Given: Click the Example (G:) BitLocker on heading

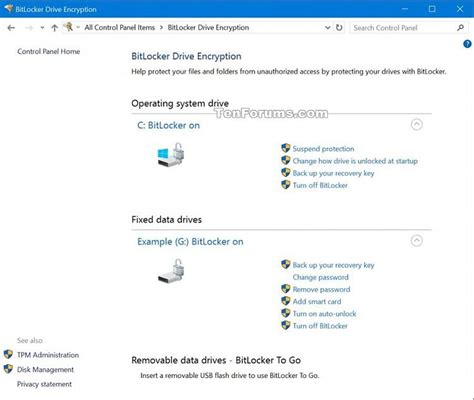Looking at the screenshot, I should click(190, 242).
